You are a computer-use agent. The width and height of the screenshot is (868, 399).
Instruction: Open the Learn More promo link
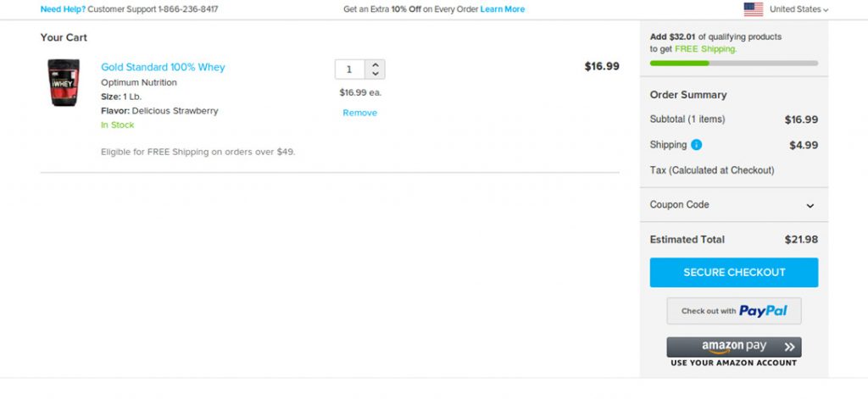pyautogui.click(x=502, y=9)
